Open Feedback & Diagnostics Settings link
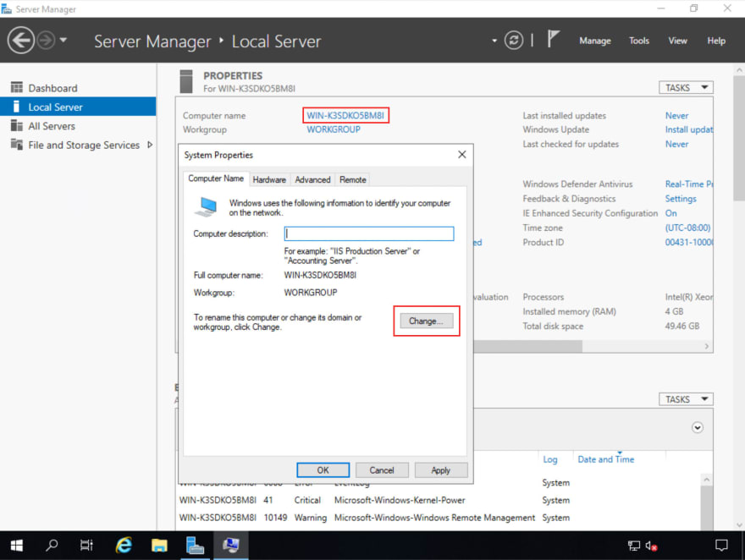Viewport: 745px width, 560px height. pyautogui.click(x=681, y=199)
